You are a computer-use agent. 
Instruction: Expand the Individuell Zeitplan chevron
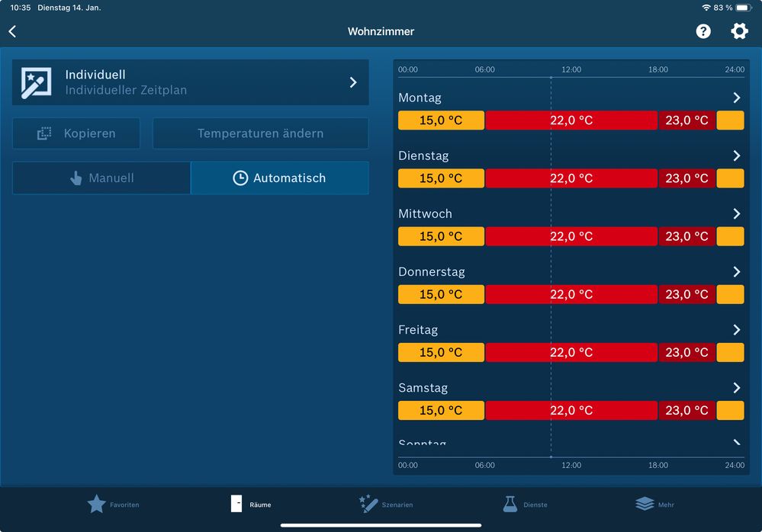coord(353,82)
